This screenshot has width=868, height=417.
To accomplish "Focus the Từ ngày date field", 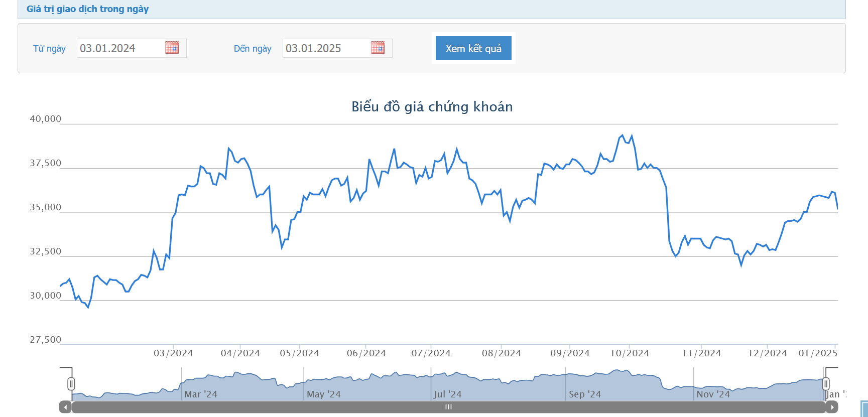I will coord(119,48).
